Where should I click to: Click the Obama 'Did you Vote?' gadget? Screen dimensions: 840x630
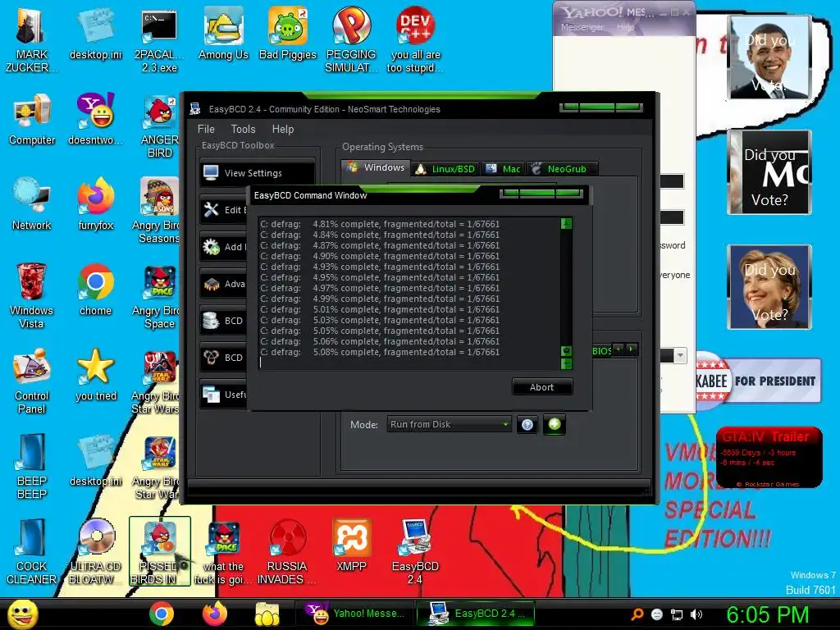pos(769,57)
